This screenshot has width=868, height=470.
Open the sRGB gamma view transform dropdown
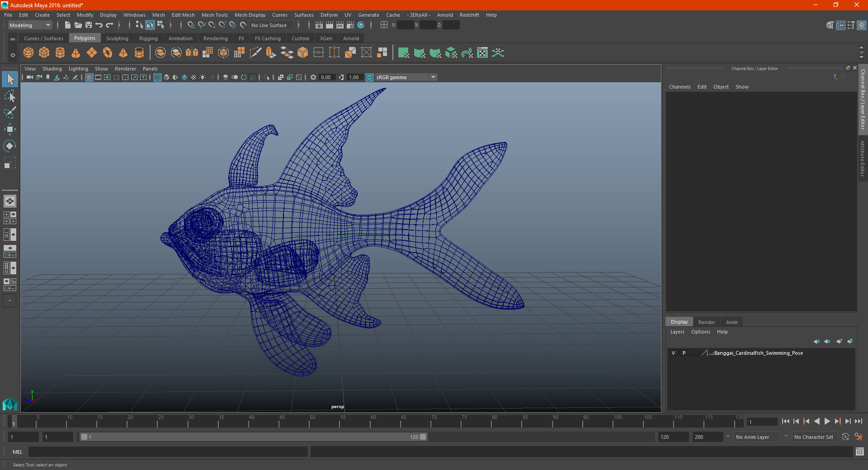[x=406, y=77]
